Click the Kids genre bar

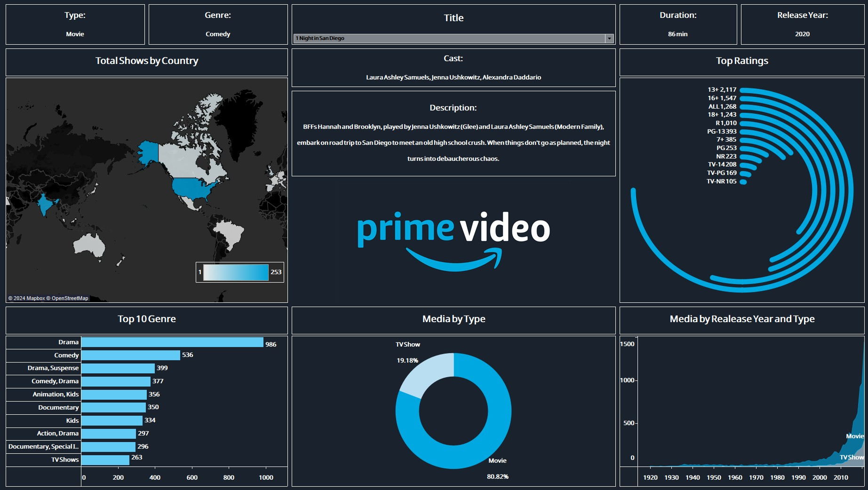(x=112, y=420)
